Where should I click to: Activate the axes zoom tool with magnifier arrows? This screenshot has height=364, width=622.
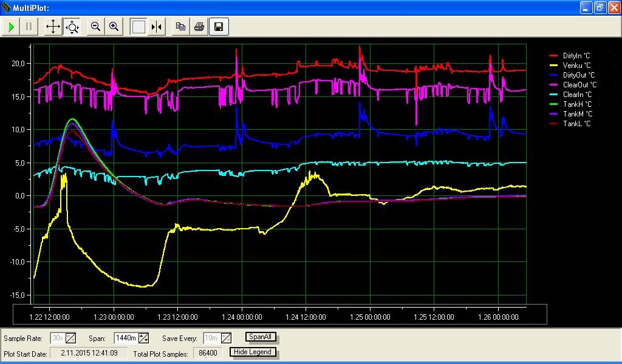72,27
